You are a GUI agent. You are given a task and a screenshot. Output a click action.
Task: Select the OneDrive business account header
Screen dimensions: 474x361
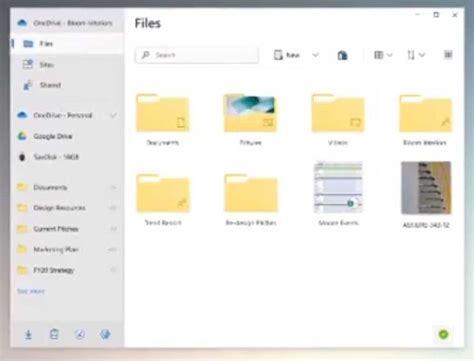(67, 23)
